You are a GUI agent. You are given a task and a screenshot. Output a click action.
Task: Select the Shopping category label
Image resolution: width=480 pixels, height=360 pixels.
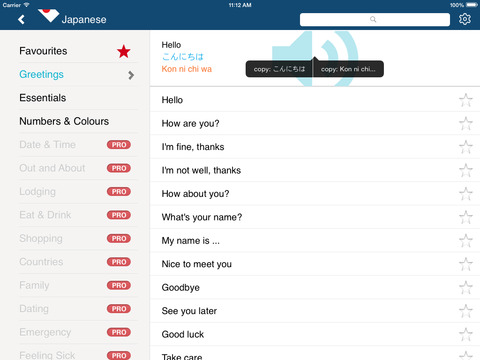click(41, 238)
